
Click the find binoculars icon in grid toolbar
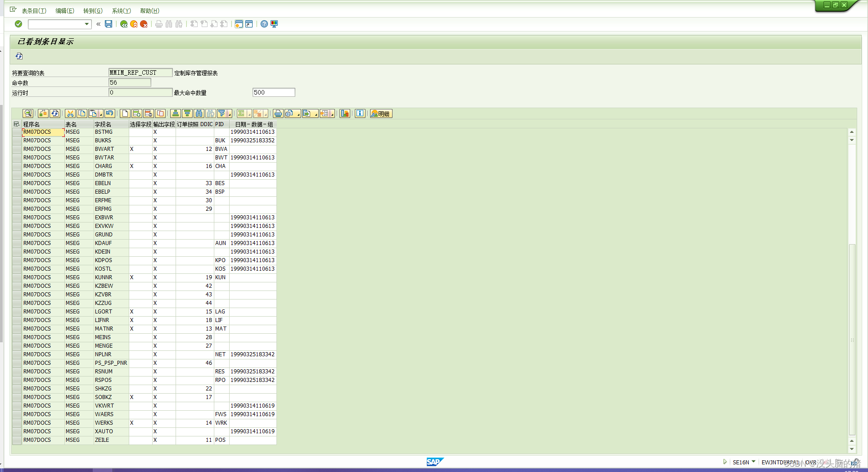pos(199,113)
